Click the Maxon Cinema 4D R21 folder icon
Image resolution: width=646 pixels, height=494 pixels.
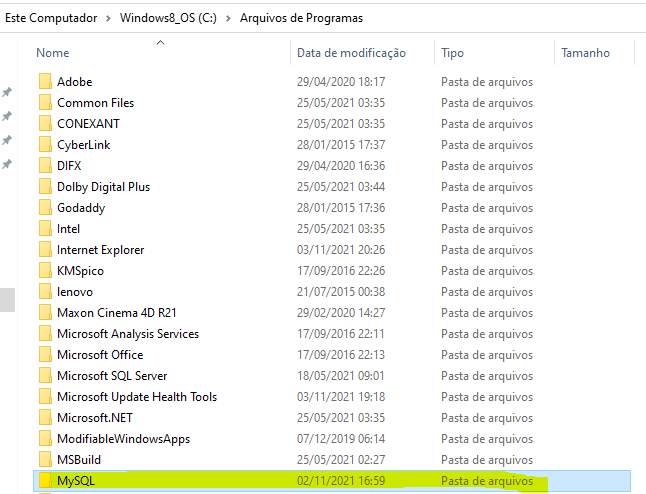click(45, 313)
